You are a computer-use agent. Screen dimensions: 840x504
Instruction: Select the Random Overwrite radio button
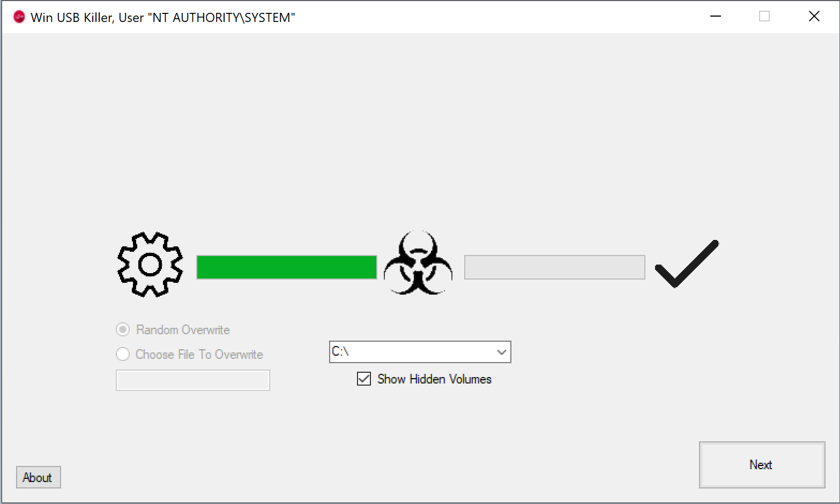[123, 329]
